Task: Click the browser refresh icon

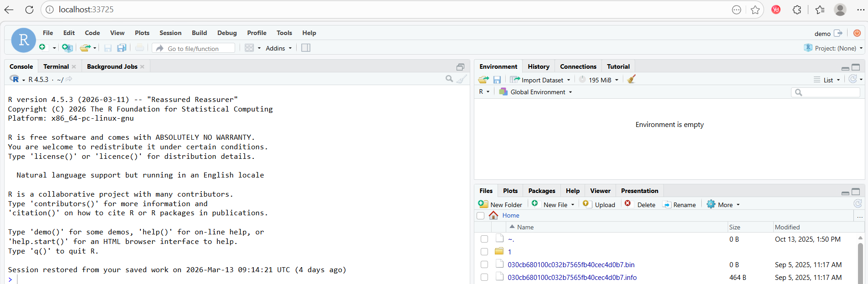Action: 29,10
